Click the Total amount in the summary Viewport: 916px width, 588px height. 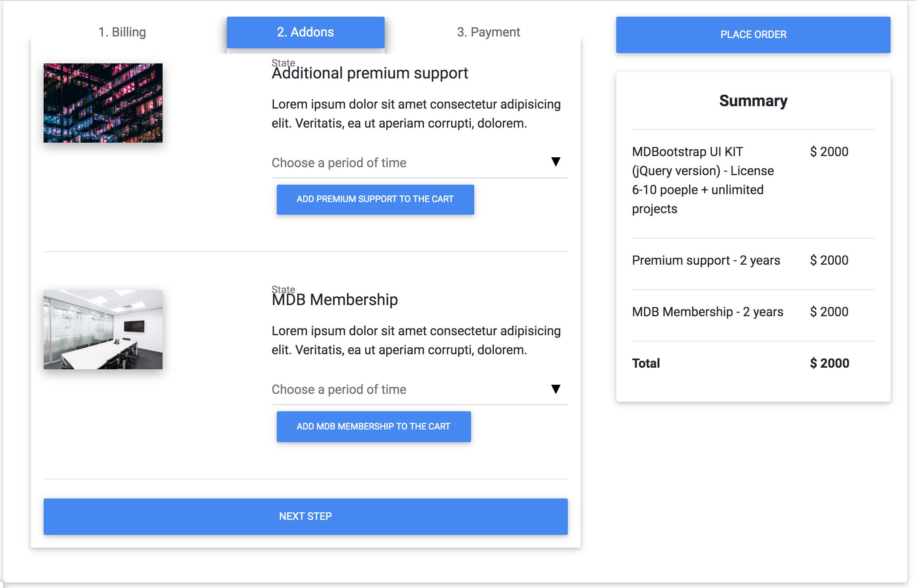(829, 363)
